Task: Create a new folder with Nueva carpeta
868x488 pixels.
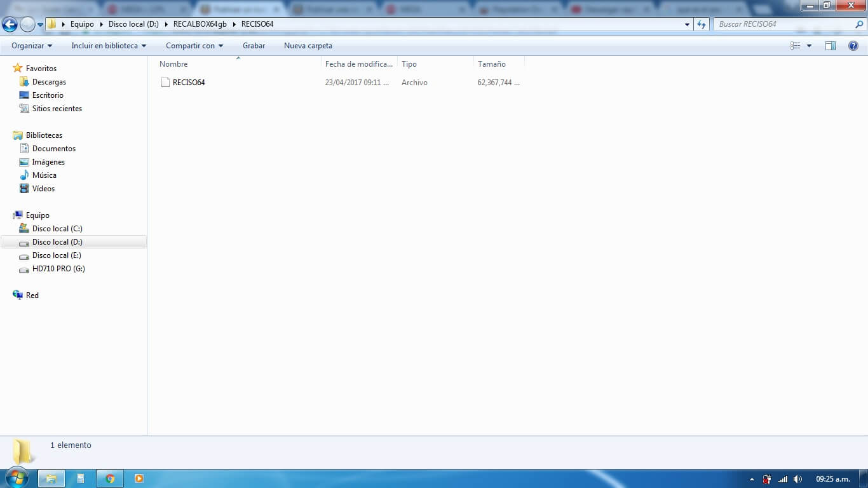Action: (308, 46)
